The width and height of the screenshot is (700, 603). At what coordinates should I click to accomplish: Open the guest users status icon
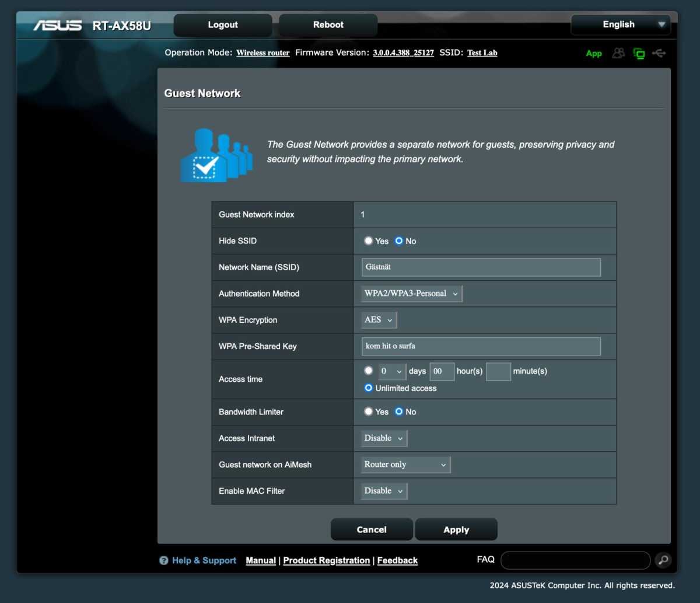pos(618,53)
